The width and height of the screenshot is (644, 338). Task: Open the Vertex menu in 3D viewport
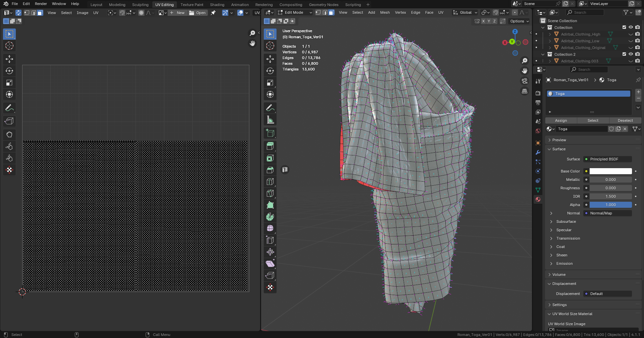pyautogui.click(x=400, y=12)
